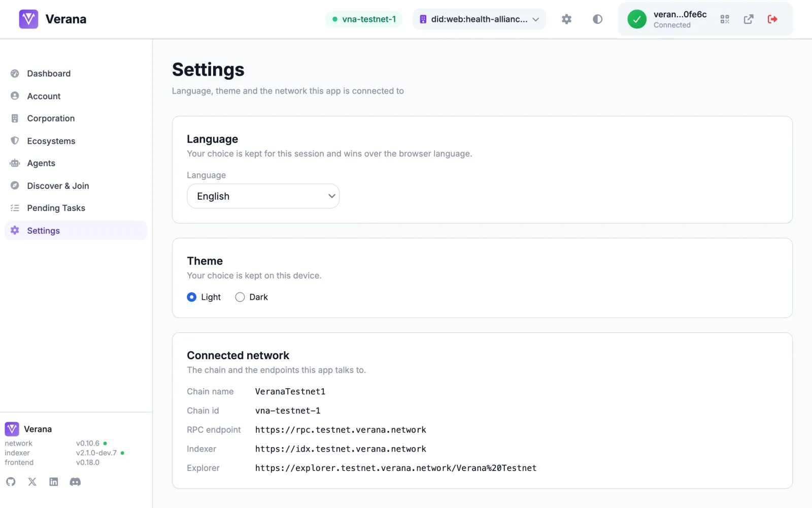Click the Dashboard sidebar icon
The height and width of the screenshot is (508, 812).
coord(15,74)
